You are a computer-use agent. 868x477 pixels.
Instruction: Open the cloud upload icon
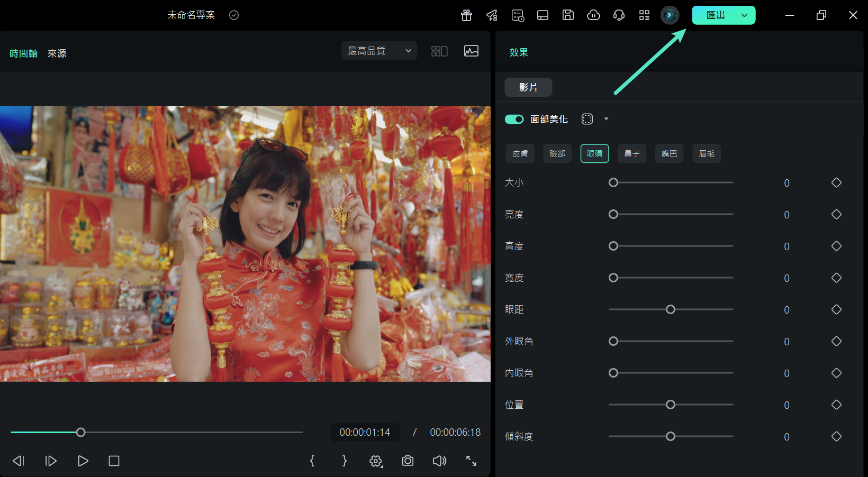[593, 15]
